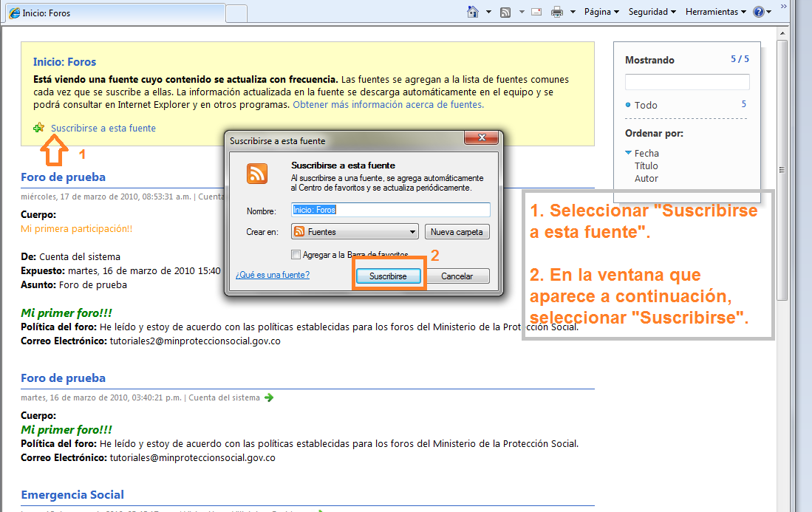Viewport: 812px width, 512px height.
Task: Click the Nombre text field
Action: 390,210
